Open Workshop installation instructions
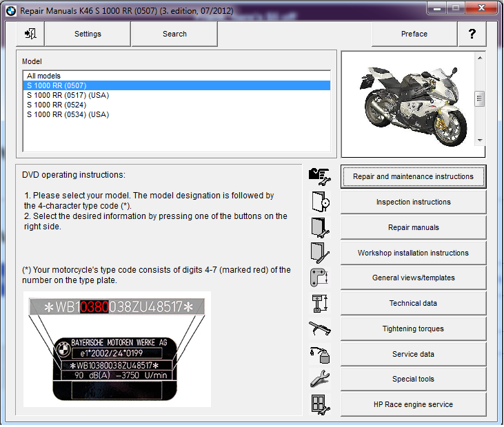Screen dimensions: 504x427 point(414,253)
